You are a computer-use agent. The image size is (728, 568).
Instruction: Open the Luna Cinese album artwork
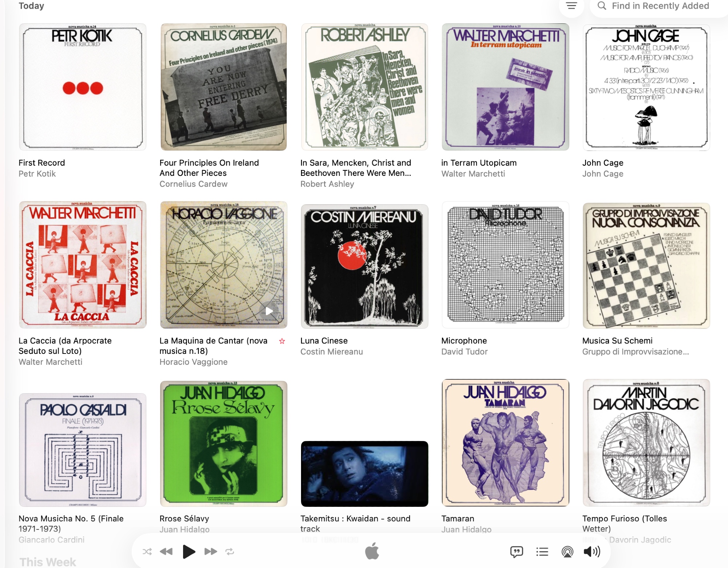coord(364,266)
